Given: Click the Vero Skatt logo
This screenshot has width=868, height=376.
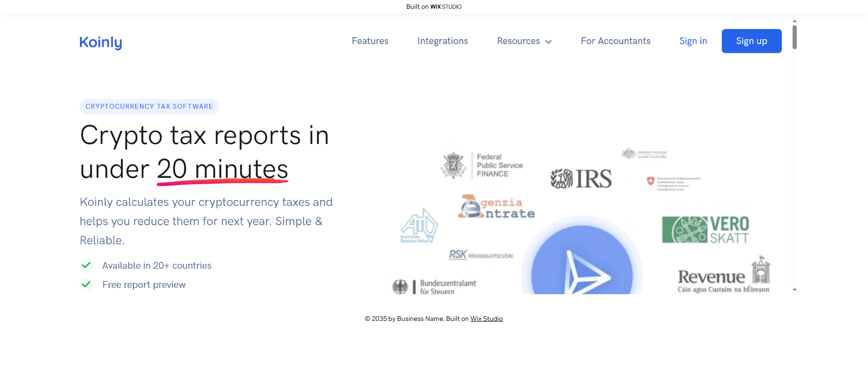Looking at the screenshot, I should pyautogui.click(x=706, y=229).
